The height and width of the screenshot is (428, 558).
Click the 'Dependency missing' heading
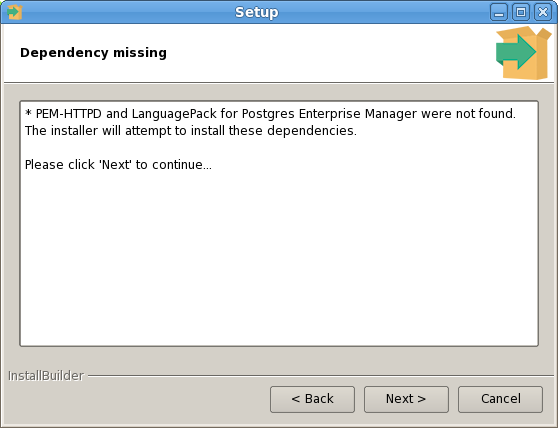pos(93,53)
